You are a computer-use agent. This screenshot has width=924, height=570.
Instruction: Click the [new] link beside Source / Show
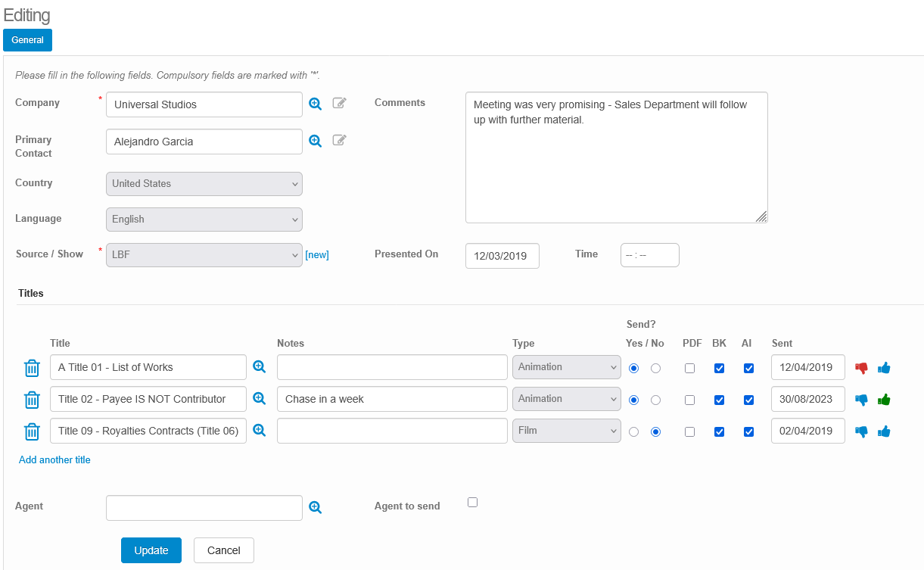pos(317,255)
